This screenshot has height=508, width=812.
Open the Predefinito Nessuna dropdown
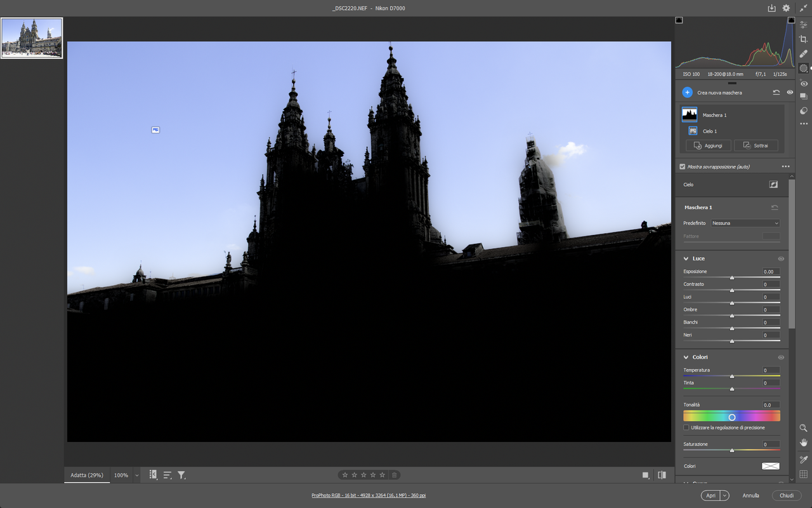[745, 223]
